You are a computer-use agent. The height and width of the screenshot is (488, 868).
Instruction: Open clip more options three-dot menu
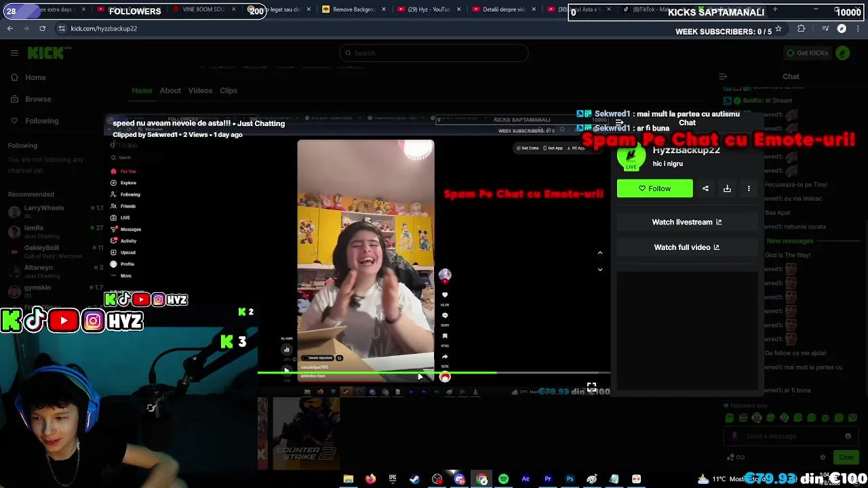click(749, 188)
